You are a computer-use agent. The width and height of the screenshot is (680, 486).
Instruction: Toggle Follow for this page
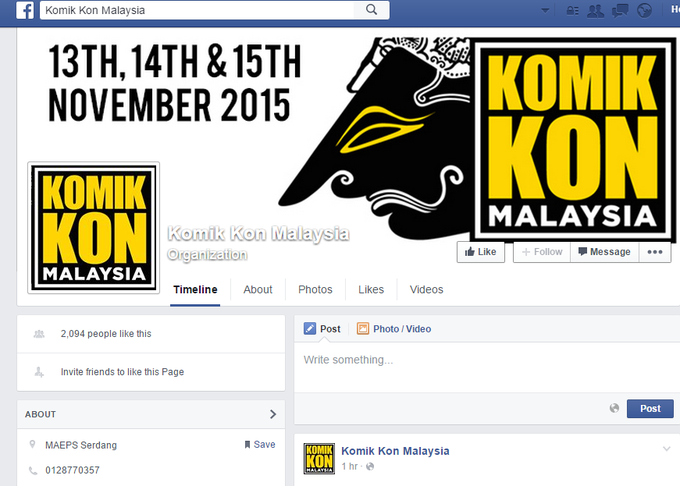coord(542,252)
